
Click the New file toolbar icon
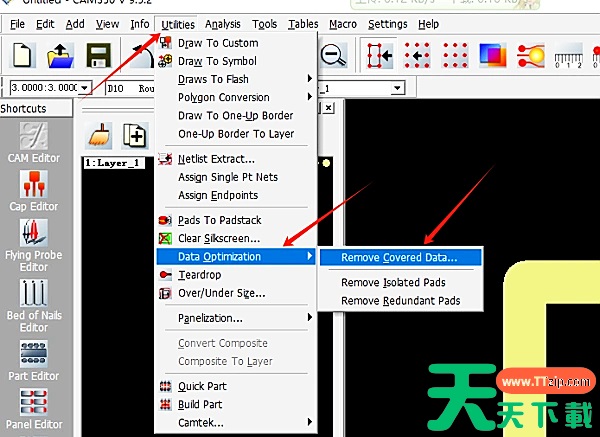[x=22, y=56]
